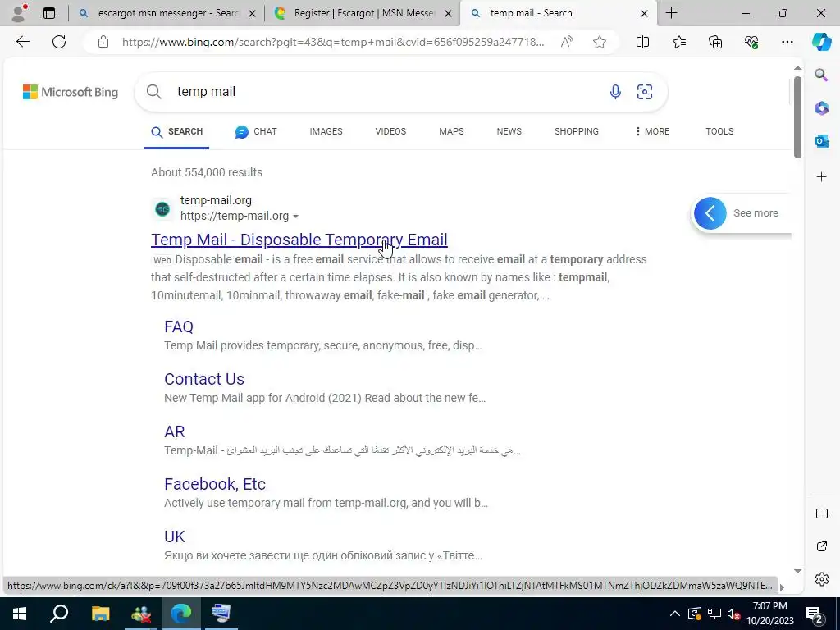840x630 pixels.
Task: Click the page vertical scrollbar thumb
Action: [797, 116]
